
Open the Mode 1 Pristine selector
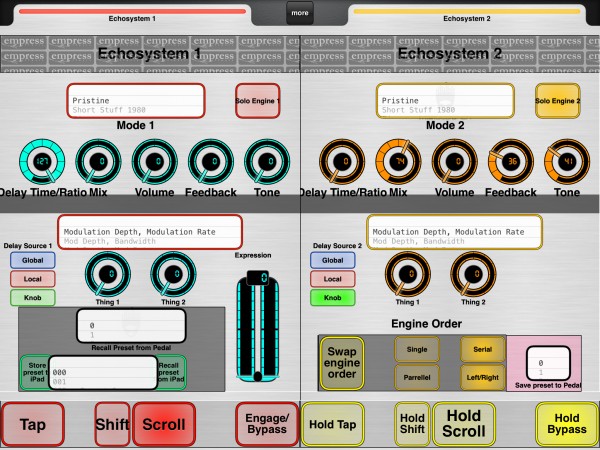click(x=136, y=101)
